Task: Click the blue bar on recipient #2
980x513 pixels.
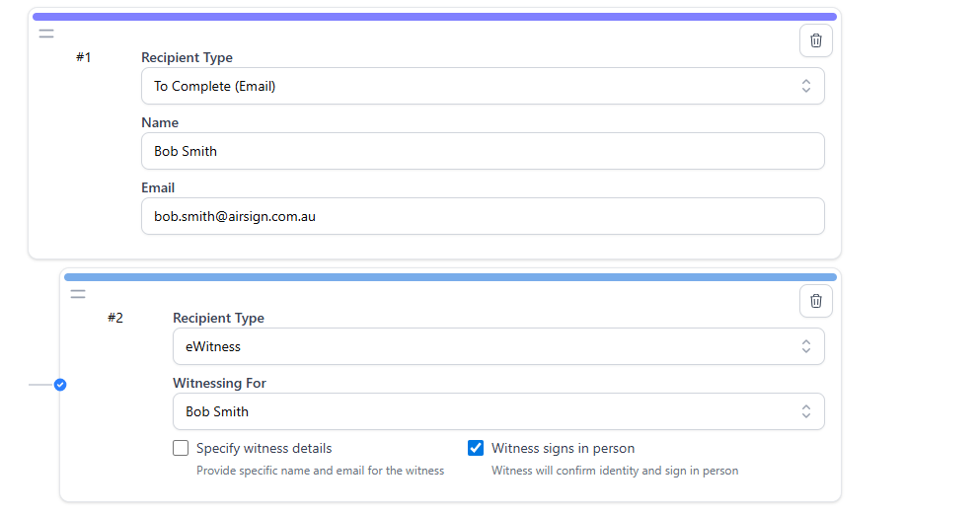Action: [x=450, y=277]
